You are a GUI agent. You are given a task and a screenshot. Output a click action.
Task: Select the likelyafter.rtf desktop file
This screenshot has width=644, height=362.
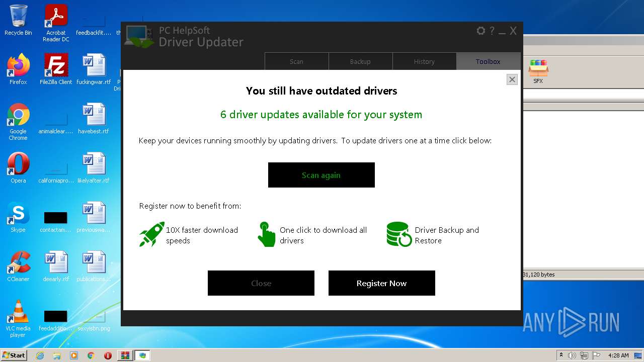[x=94, y=168]
